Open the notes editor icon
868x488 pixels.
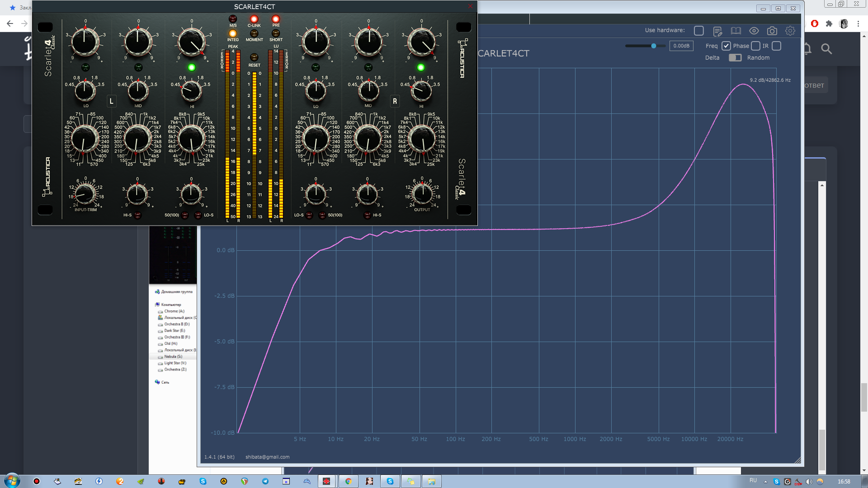[717, 31]
